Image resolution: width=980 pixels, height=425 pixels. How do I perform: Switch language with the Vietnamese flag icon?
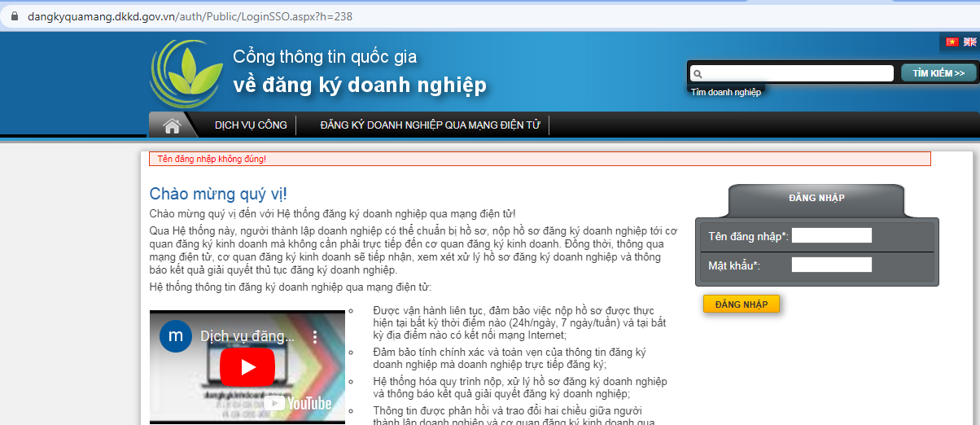click(951, 42)
